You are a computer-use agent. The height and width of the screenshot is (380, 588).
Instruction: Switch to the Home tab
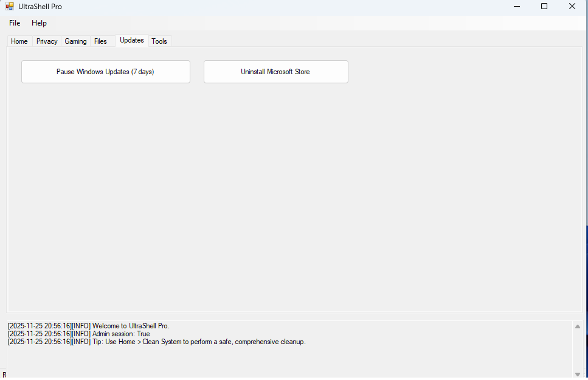tap(19, 41)
